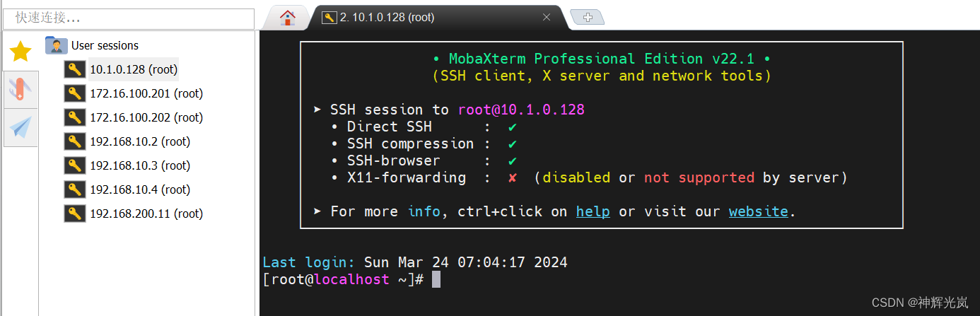Screen dimensions: 980x316
Task: Click the Home tab house icon
Action: [x=287, y=18]
